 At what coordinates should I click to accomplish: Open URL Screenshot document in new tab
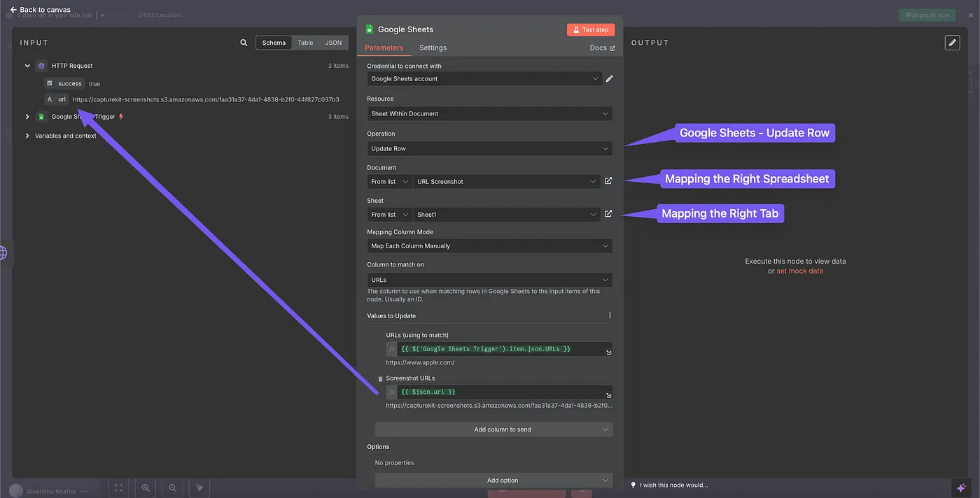pos(608,181)
